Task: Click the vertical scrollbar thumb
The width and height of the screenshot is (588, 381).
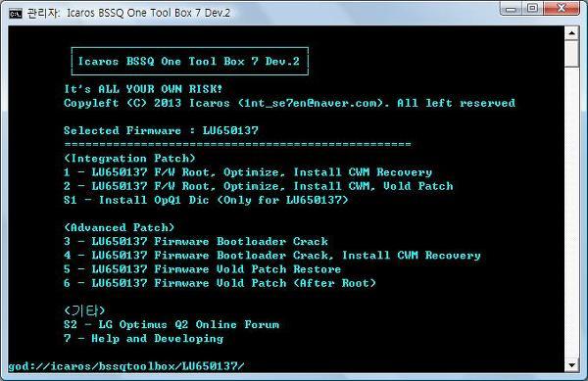Action: coord(571,54)
